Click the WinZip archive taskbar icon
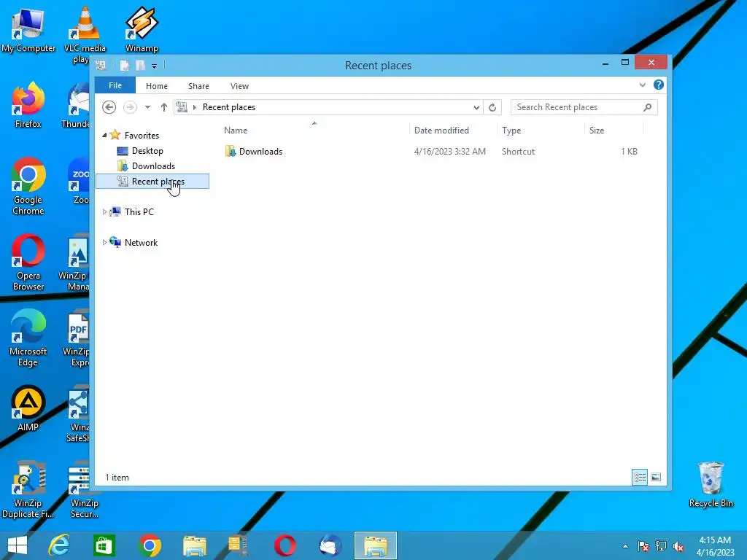 coord(239,545)
